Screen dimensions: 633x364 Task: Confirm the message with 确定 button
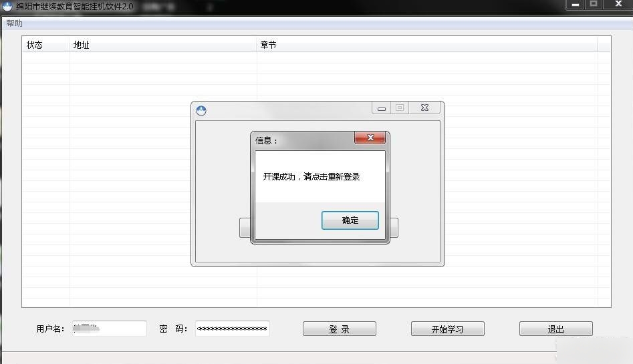coord(350,220)
